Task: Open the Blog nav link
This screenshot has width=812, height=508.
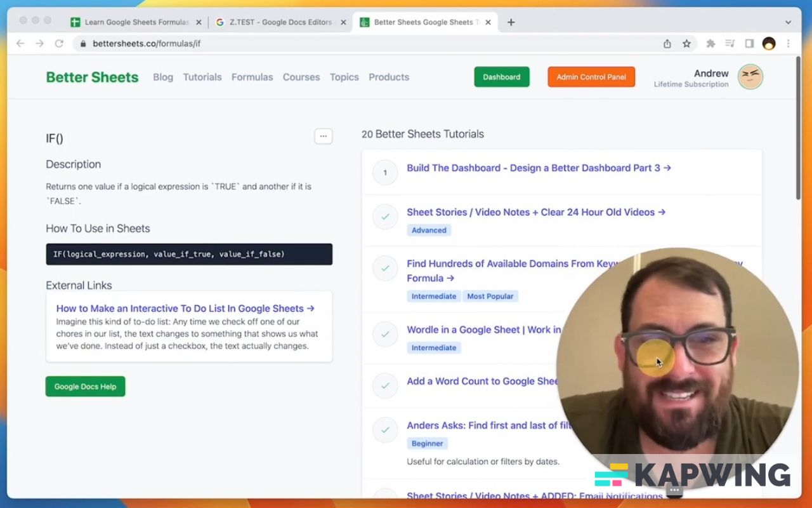Action: [x=163, y=77]
